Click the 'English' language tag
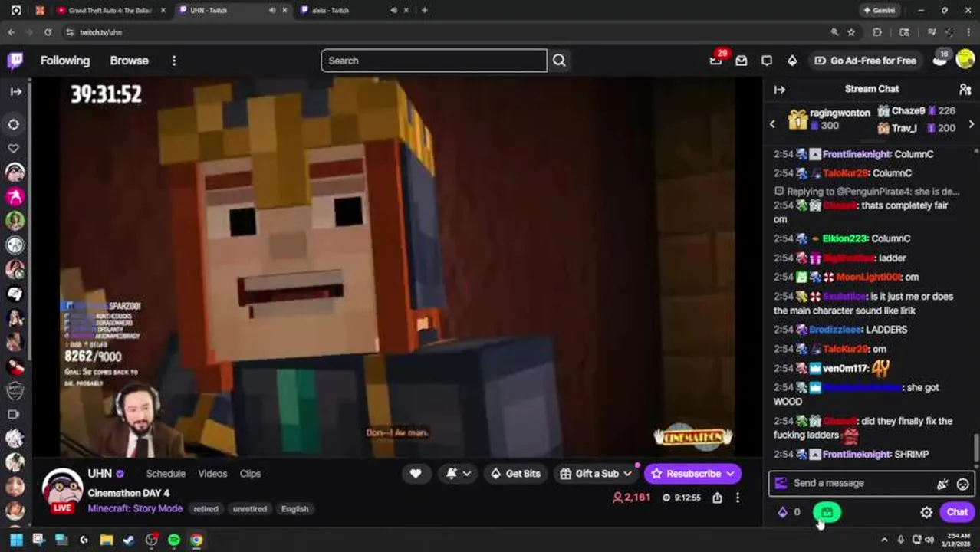This screenshot has width=980, height=552. coord(294,509)
